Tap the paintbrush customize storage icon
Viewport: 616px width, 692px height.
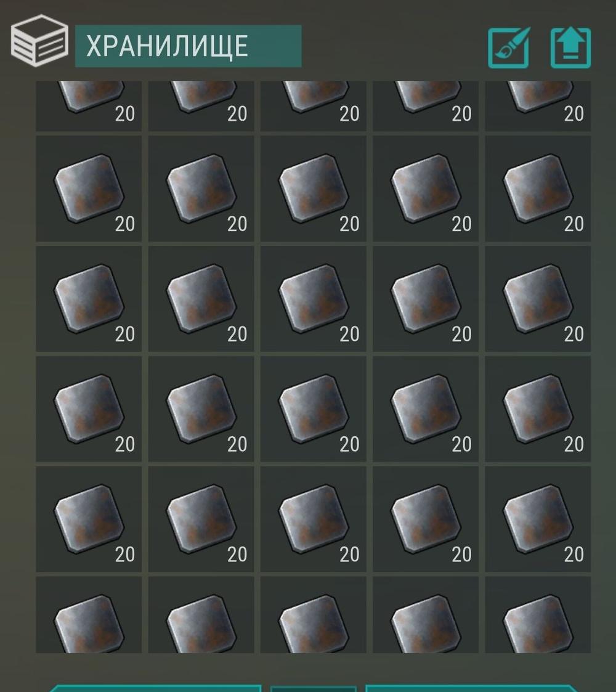(509, 47)
